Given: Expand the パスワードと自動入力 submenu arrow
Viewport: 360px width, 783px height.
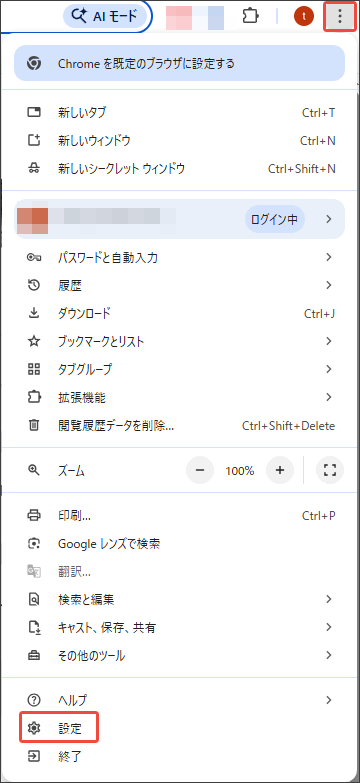Looking at the screenshot, I should click(329, 258).
